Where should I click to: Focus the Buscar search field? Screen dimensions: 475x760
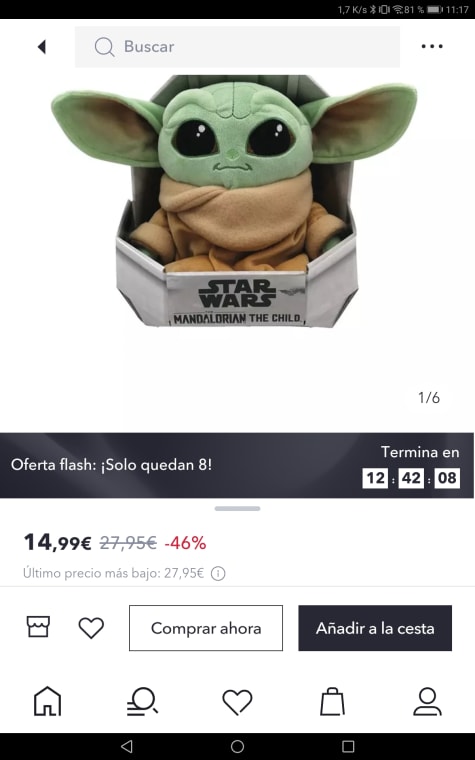tap(238, 47)
